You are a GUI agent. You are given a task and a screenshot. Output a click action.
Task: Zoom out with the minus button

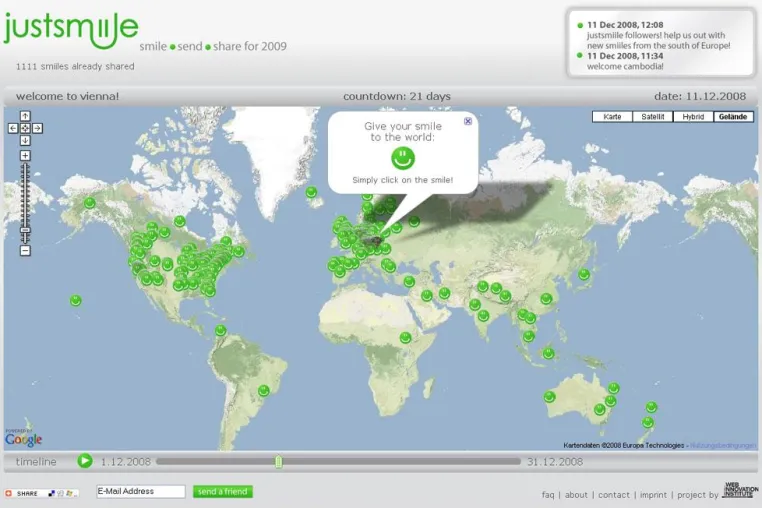coord(25,251)
